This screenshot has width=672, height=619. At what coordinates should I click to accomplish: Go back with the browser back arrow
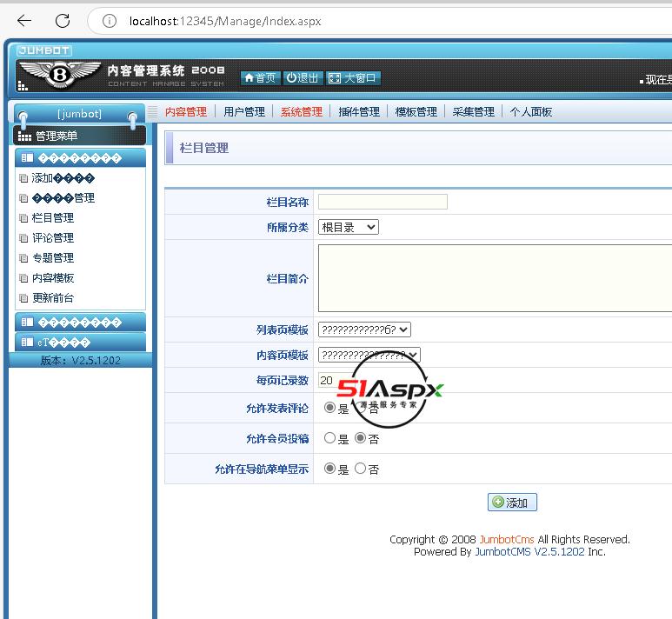coord(24,20)
